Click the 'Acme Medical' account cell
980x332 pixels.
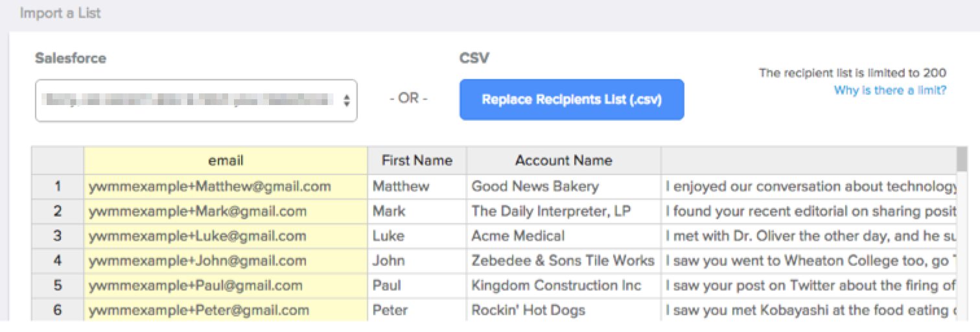point(563,236)
